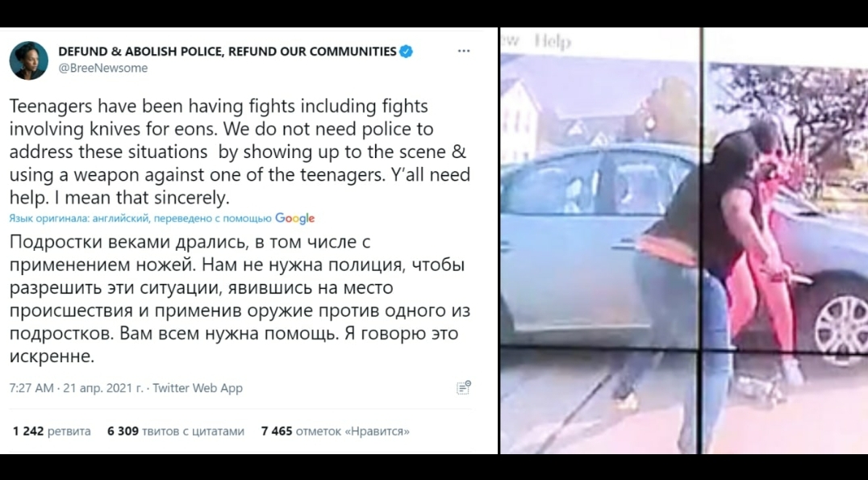Select the Russian translated tweet text
868x480 pixels.
pyautogui.click(x=240, y=299)
